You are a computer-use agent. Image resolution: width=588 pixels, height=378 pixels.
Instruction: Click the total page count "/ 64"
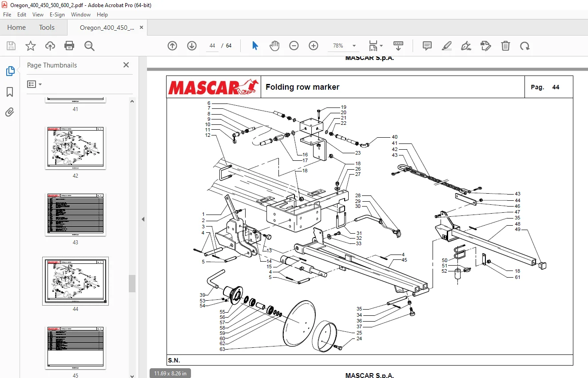pos(227,46)
